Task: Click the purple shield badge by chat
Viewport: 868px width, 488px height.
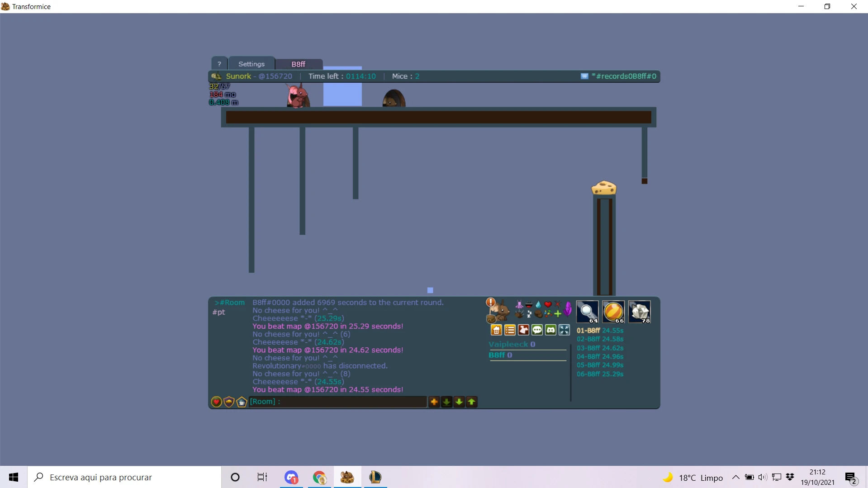Action: pyautogui.click(x=229, y=402)
